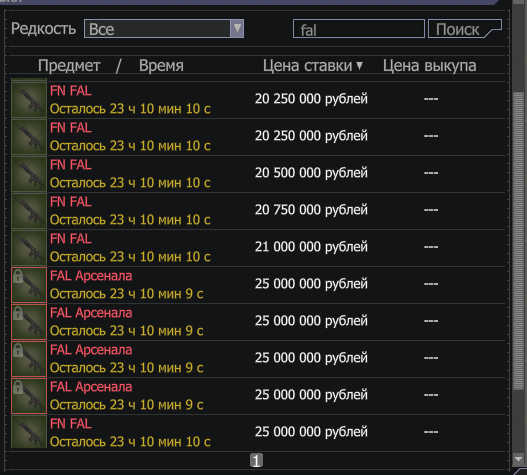Image resolution: width=527 pixels, height=475 pixels.
Task: Select second FAL Арсенала listing name
Action: click(91, 313)
